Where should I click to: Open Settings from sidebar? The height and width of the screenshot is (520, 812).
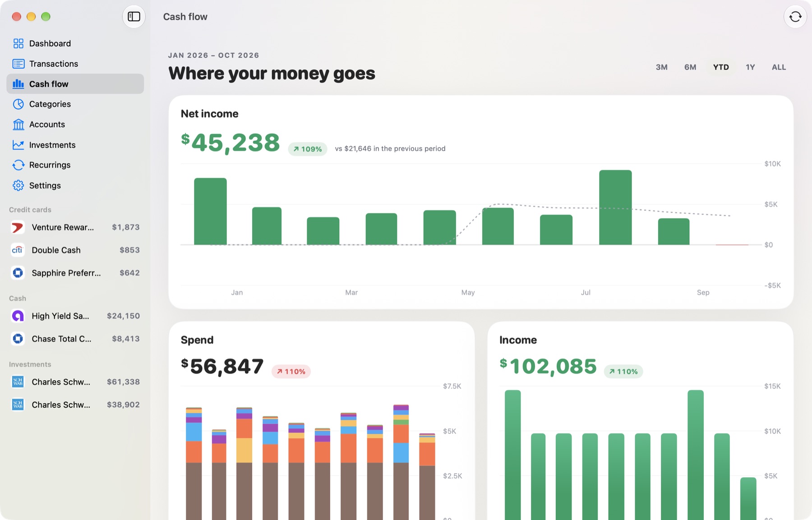click(75, 185)
